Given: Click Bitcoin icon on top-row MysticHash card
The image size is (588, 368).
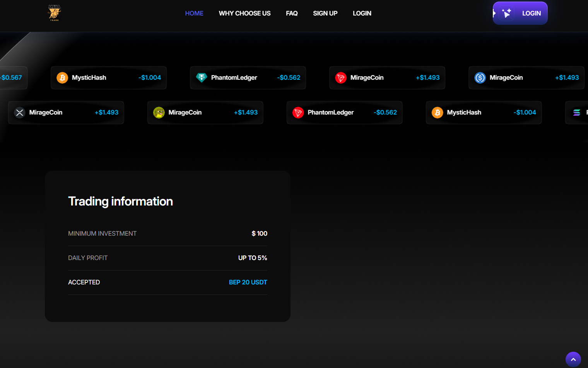Looking at the screenshot, I should 62,78.
